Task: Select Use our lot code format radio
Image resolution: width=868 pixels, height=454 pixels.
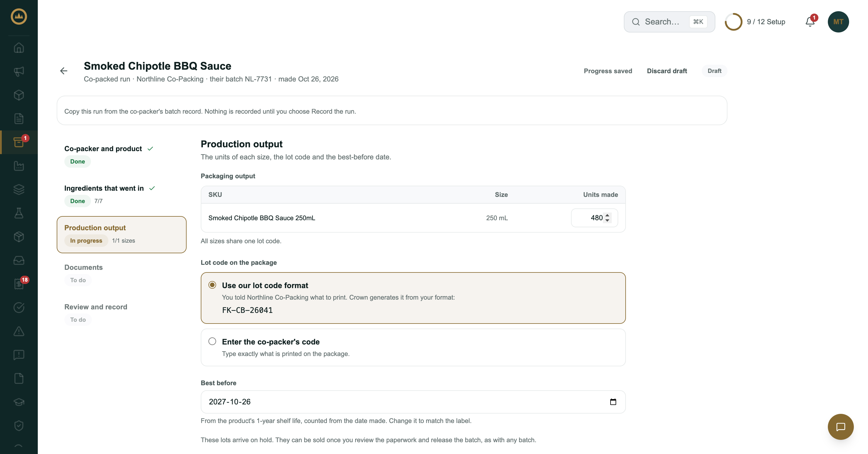Action: [x=212, y=285]
